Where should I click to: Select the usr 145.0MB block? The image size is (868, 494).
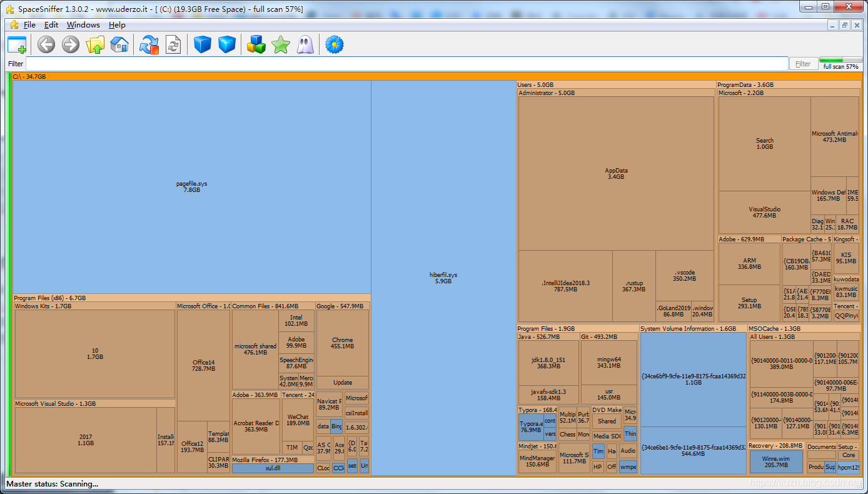pyautogui.click(x=609, y=395)
